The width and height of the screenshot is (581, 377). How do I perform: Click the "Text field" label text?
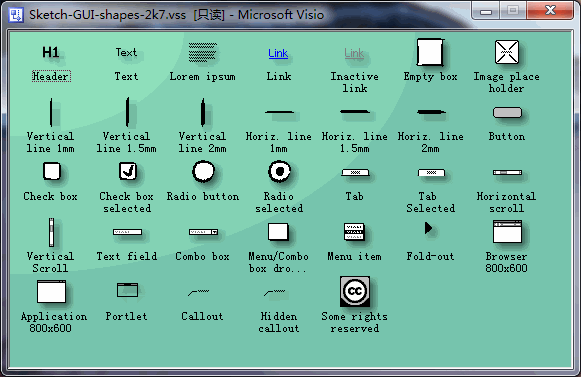point(127,256)
